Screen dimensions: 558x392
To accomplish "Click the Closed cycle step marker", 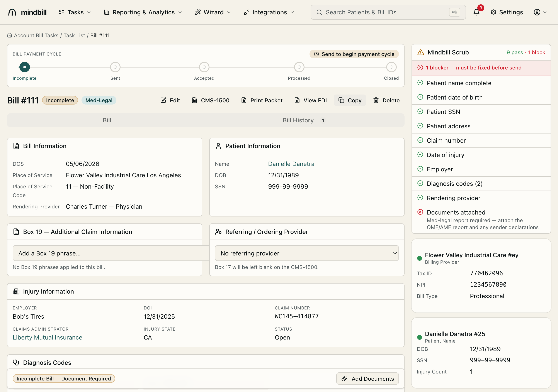I will (x=391, y=67).
